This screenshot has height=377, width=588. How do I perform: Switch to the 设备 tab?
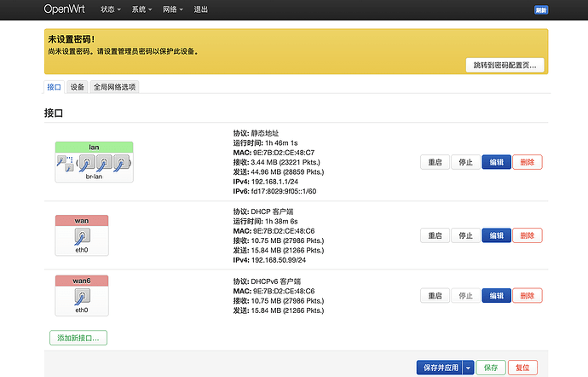pos(78,87)
